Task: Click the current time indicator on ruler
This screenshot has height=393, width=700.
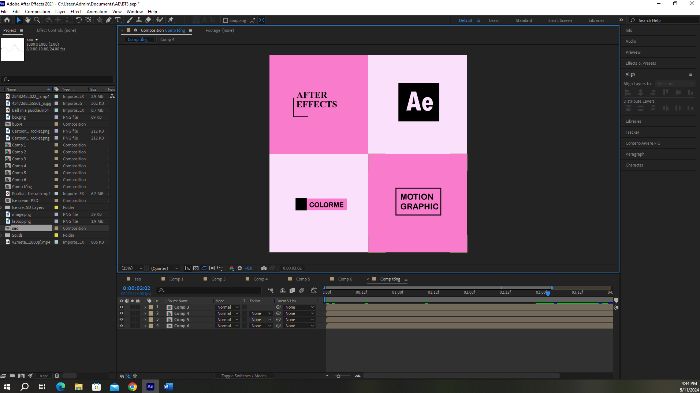Action: [548, 293]
